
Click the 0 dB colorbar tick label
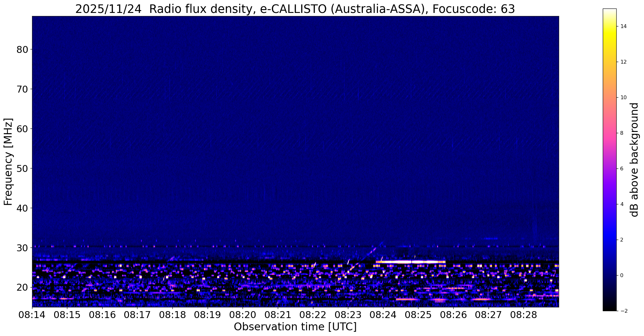621,275
